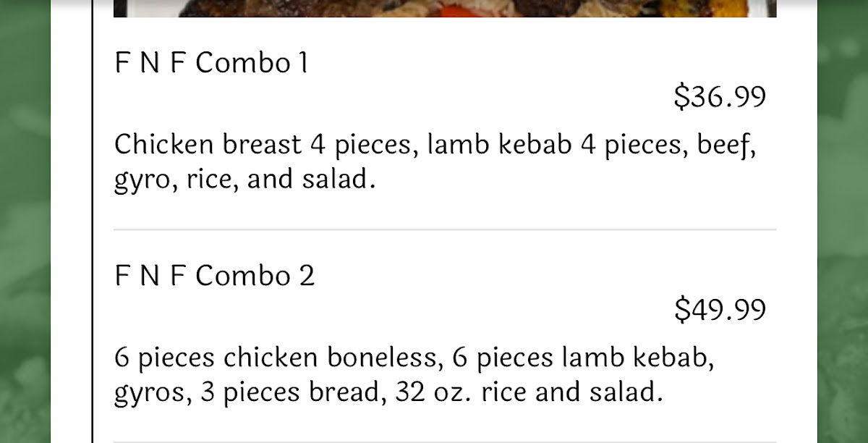The width and height of the screenshot is (868, 443).
Task: Click the word 'gyros' in Combo 2 description
Action: coord(149,393)
